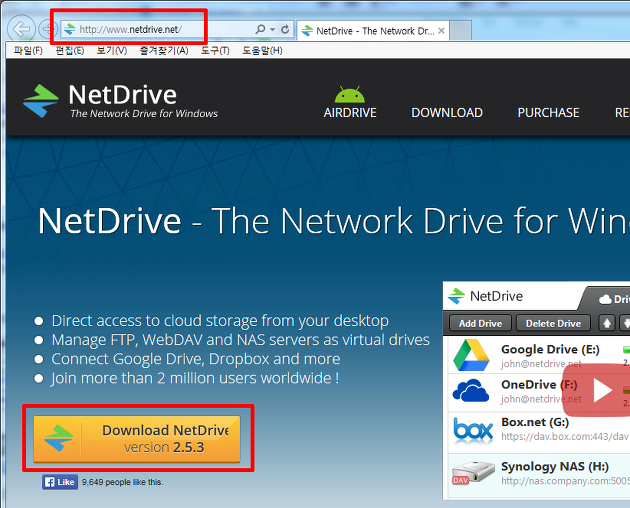The image size is (630, 508).
Task: Click Add Drive in NetDrive preview
Action: [x=480, y=323]
